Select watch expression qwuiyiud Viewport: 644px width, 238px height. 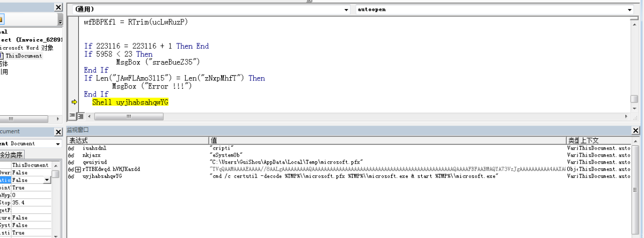(95, 161)
